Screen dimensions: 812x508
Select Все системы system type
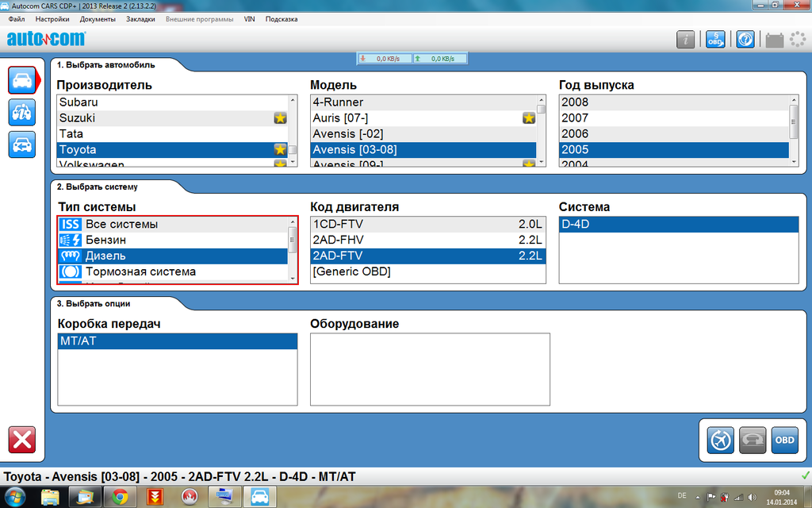[172, 225]
